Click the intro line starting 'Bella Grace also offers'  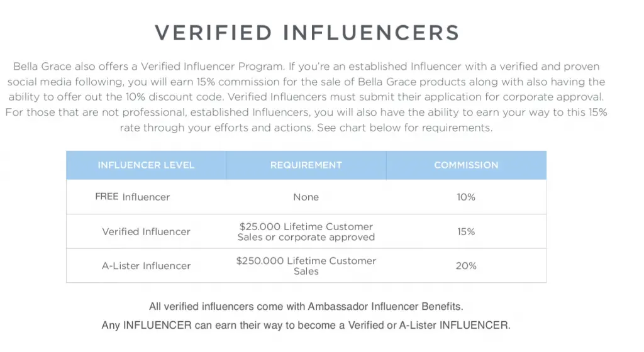point(306,67)
